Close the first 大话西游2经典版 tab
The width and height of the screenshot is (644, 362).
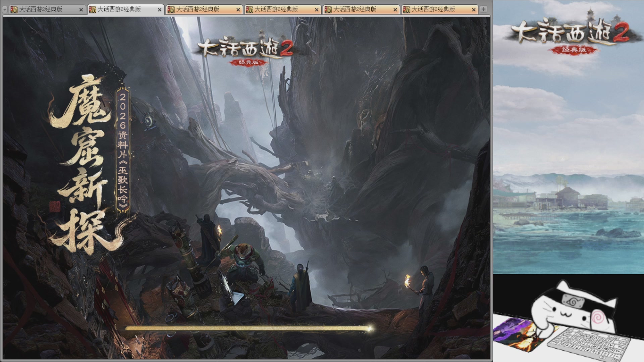pos(81,10)
